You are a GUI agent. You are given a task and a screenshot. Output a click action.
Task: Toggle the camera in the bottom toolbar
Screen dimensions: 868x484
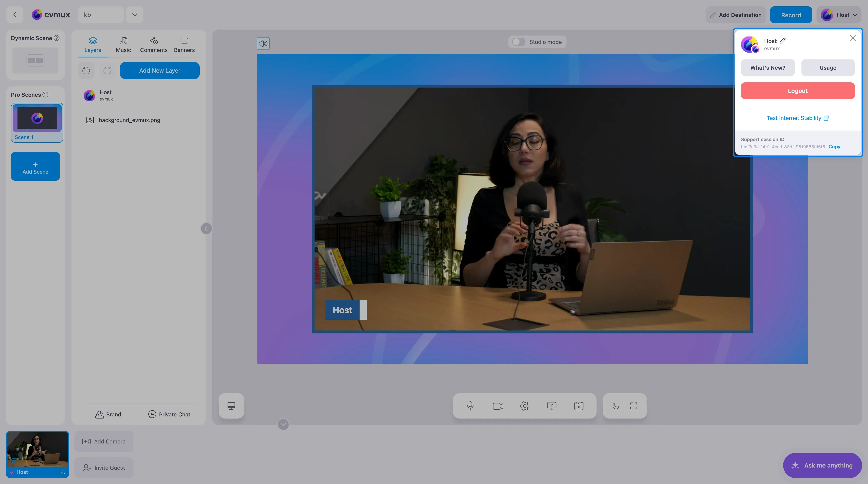tap(498, 406)
